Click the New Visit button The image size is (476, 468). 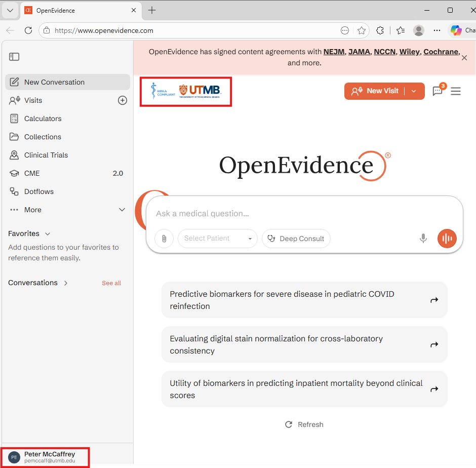pyautogui.click(x=375, y=91)
